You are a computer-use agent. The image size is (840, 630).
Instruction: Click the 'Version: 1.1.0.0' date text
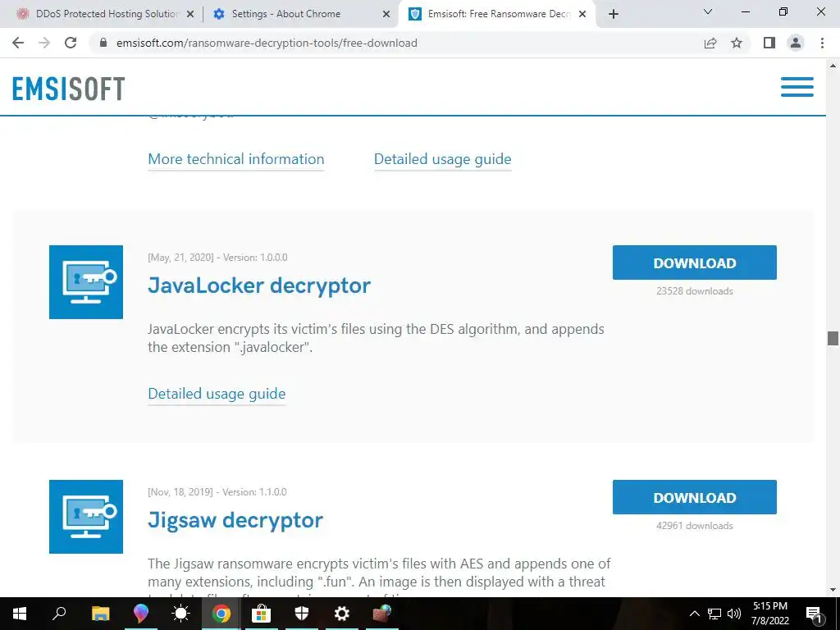pos(217,492)
